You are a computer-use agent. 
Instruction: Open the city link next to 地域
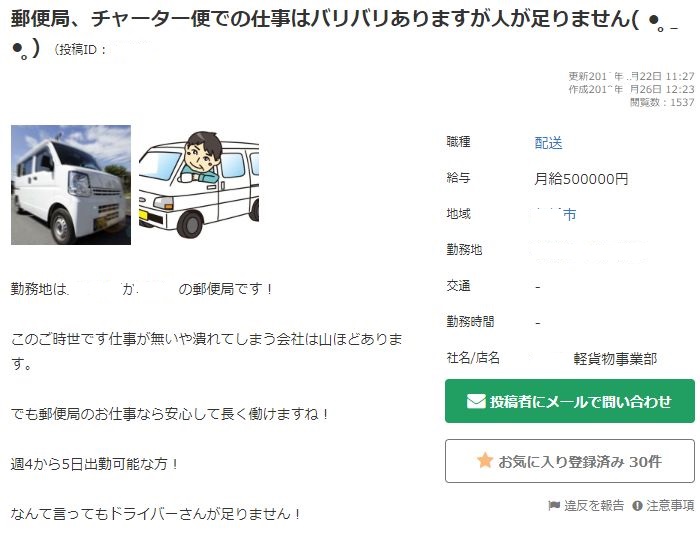click(x=555, y=215)
